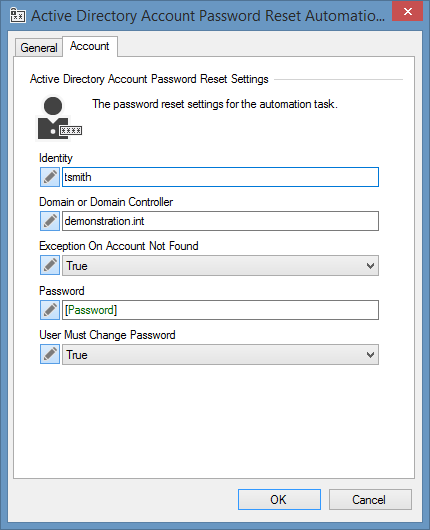The width and height of the screenshot is (430, 530).
Task: Click the demonstration.int domain input field
Action: [x=220, y=221]
